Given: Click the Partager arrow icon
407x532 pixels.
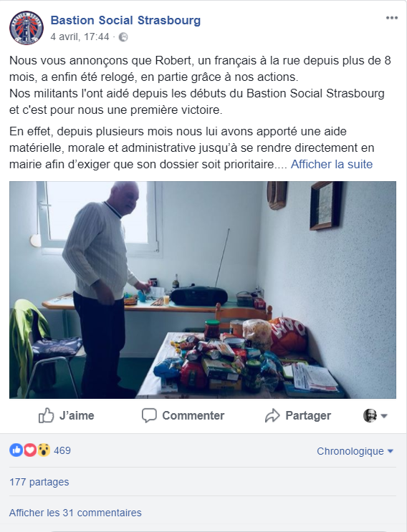Looking at the screenshot, I should click(272, 415).
